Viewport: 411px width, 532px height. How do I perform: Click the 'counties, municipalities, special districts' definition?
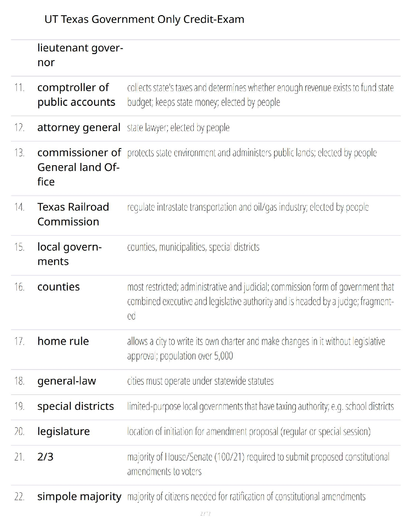point(193,247)
